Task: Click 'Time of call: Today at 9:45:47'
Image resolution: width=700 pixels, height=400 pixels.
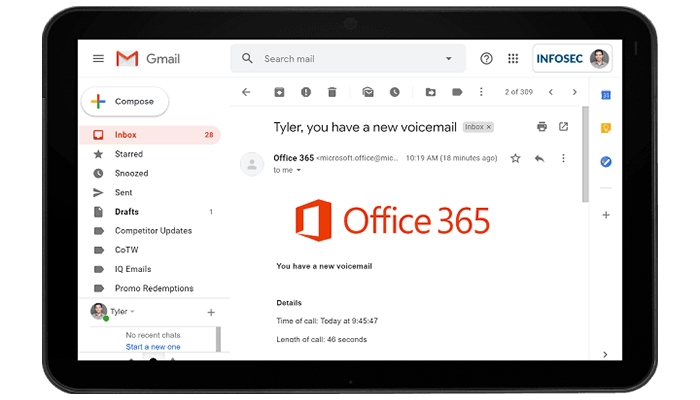Action: (x=327, y=321)
